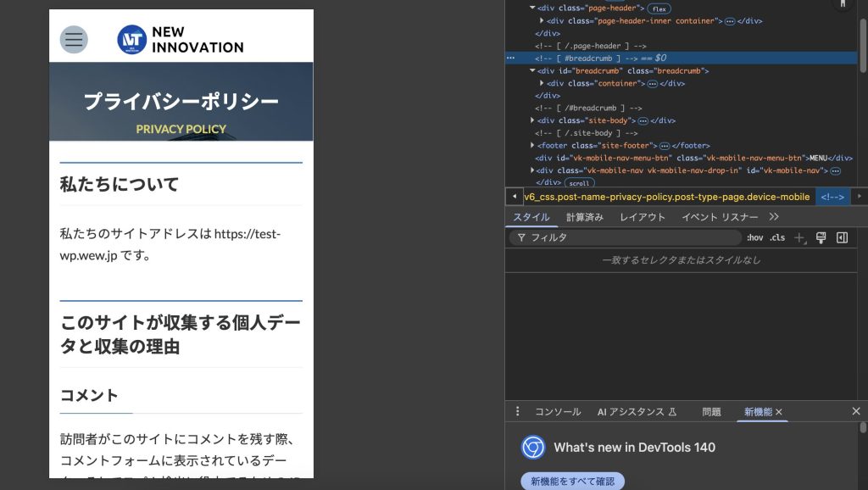
Task: Toggle the .cls element classes panel
Action: (776, 238)
